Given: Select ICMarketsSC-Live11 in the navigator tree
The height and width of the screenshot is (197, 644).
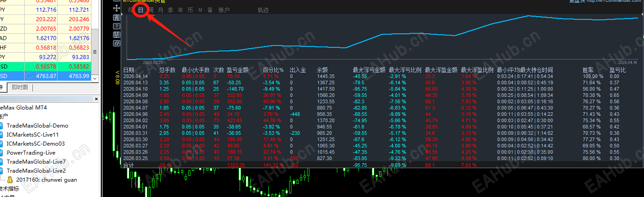Looking at the screenshot, I should click(x=32, y=135).
